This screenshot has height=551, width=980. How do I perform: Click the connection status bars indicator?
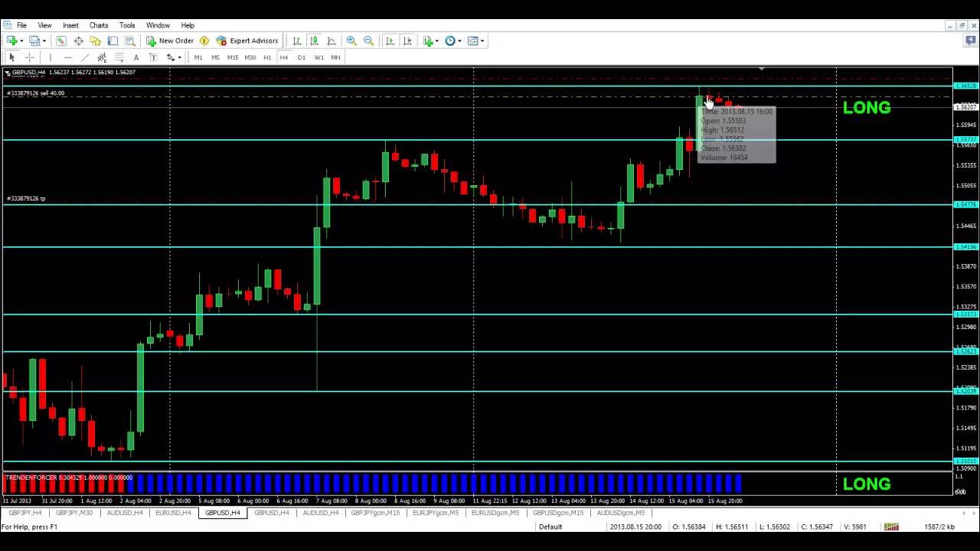(x=891, y=527)
